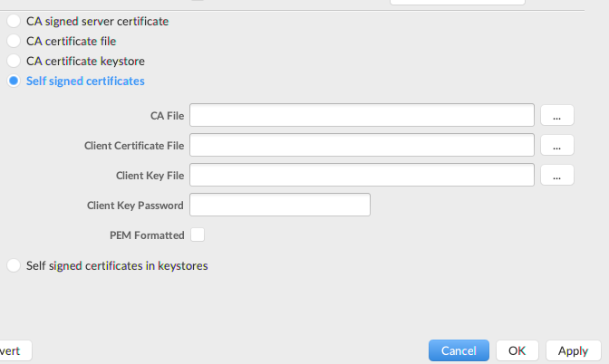Viewport: 609px width, 364px height.
Task: Click the PEM Formatted label text
Action: pyautogui.click(x=146, y=235)
